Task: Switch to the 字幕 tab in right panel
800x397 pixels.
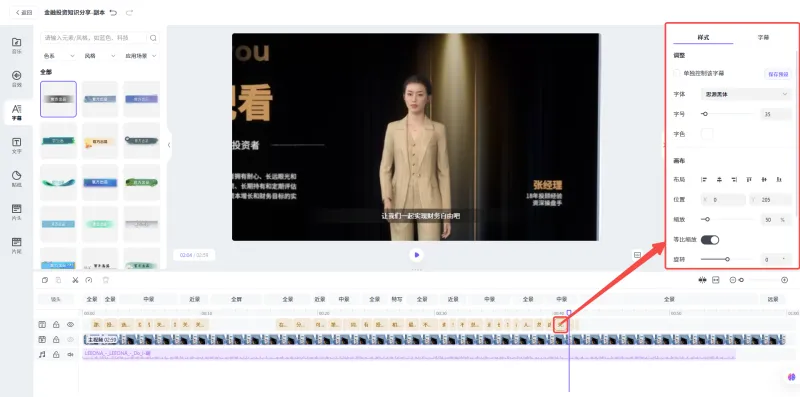Action: point(763,37)
